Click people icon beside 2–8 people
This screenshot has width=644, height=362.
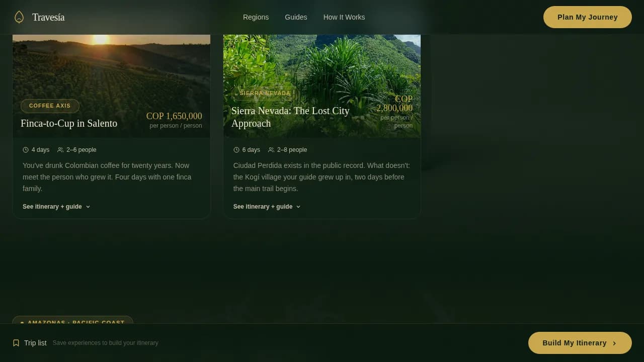click(x=271, y=150)
